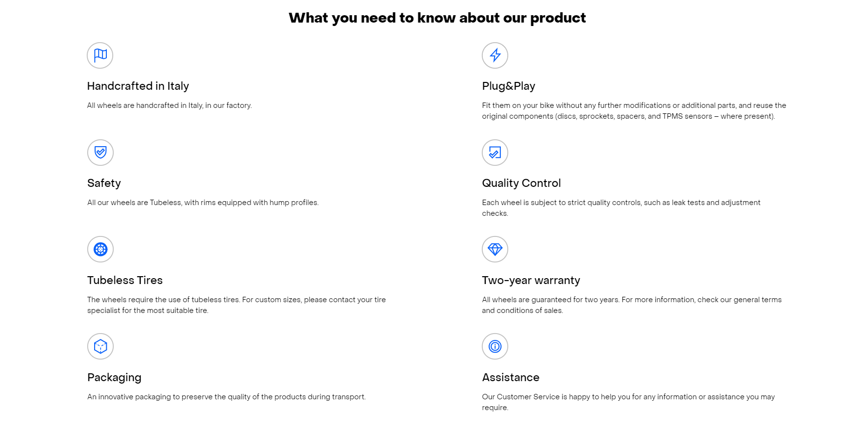Click the Customer Service assistance description
The width and height of the screenshot is (868, 441).
628,402
